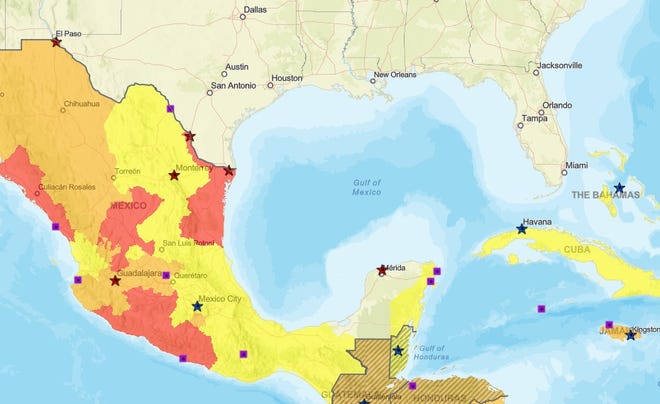This screenshot has width=660, height=404.
Task: Select the Culiacán Rosales label
Action: (67, 187)
